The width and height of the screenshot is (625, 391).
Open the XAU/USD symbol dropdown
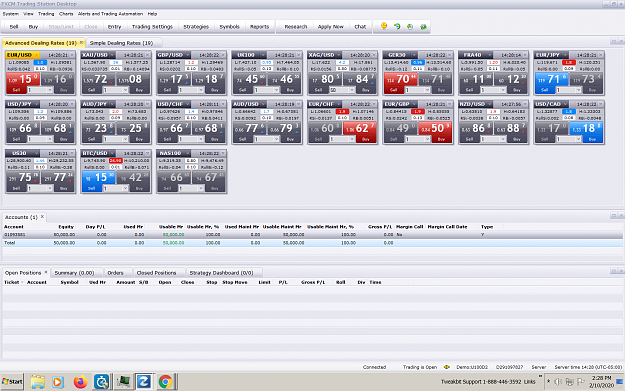click(112, 55)
